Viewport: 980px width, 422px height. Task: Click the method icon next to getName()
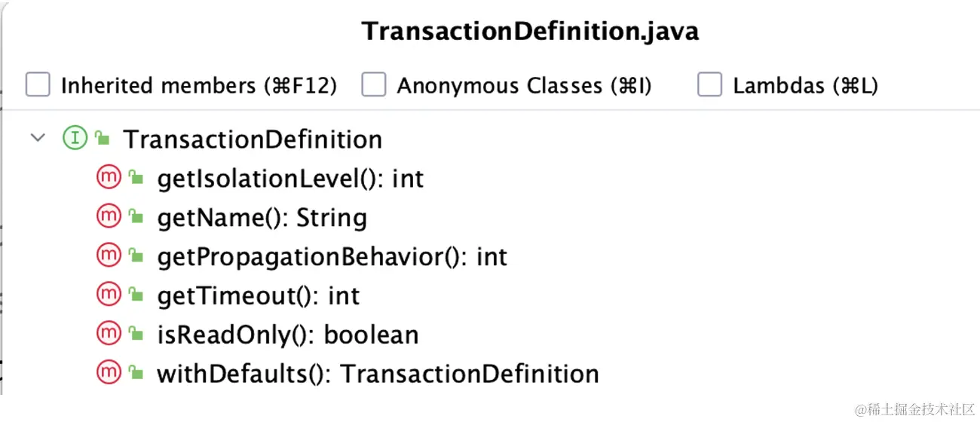[x=109, y=217]
